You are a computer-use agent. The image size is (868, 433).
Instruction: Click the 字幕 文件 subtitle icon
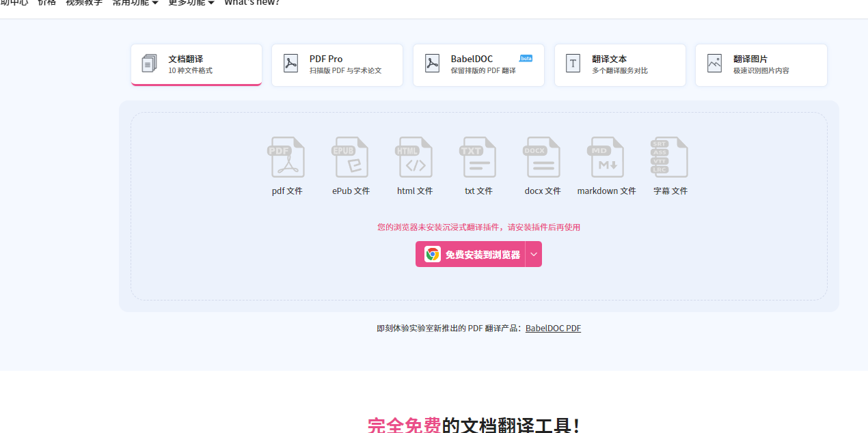[x=669, y=157]
